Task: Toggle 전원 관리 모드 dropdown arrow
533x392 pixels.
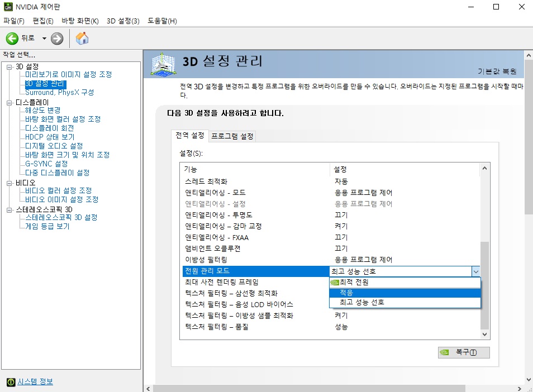Action: click(x=475, y=271)
